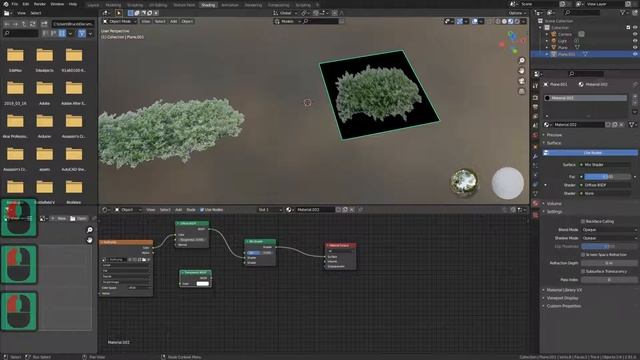The height and width of the screenshot is (360, 640).
Task: Click the new material copy icon beside Material.002
Action: point(615,124)
